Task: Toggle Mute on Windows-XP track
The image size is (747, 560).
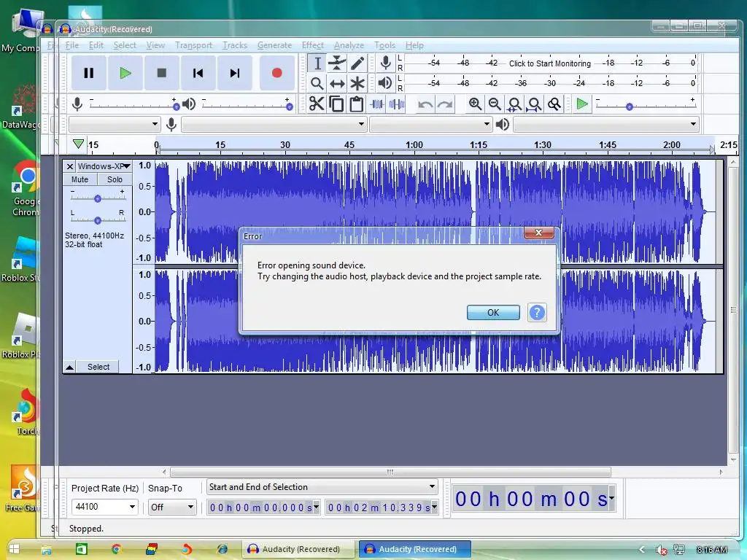Action: 80,179
